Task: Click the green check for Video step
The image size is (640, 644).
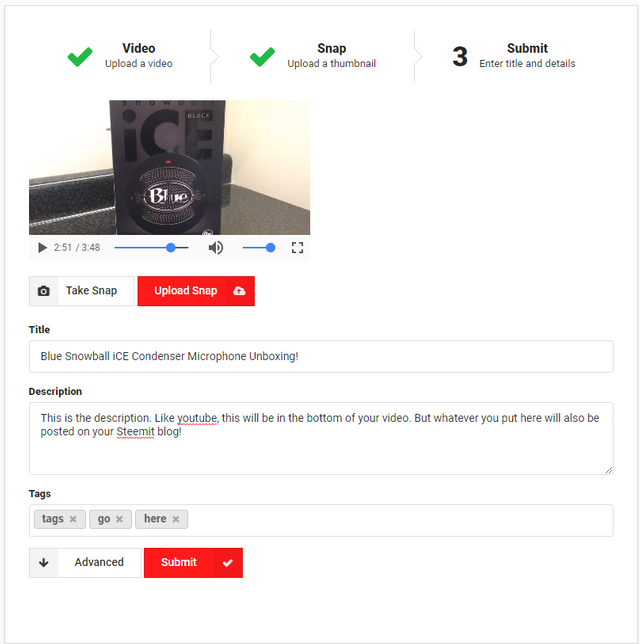Action: point(80,57)
